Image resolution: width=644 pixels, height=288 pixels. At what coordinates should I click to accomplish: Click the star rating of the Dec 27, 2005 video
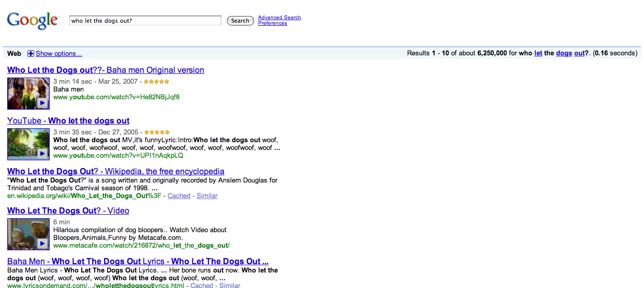[157, 132]
